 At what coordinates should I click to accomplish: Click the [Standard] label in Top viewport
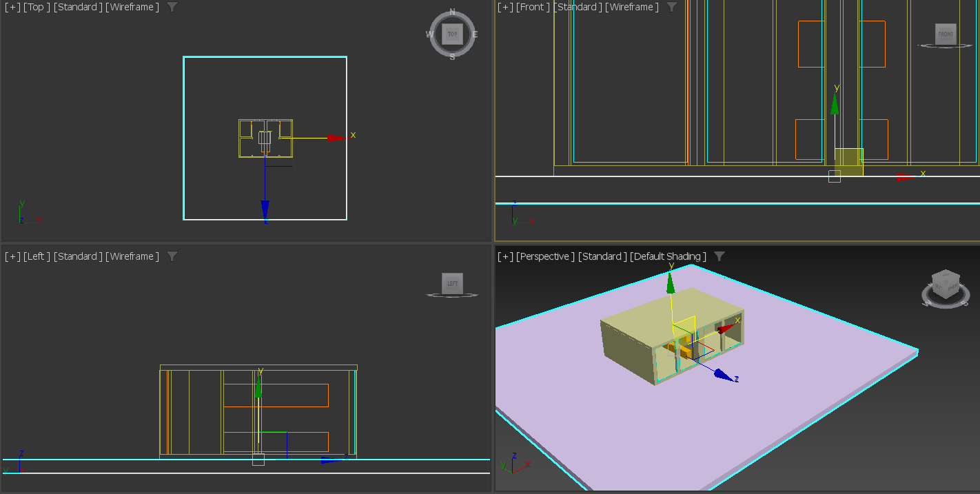pos(77,7)
